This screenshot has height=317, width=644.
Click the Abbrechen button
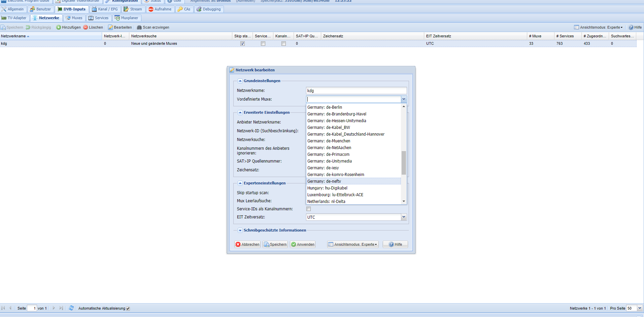point(247,244)
